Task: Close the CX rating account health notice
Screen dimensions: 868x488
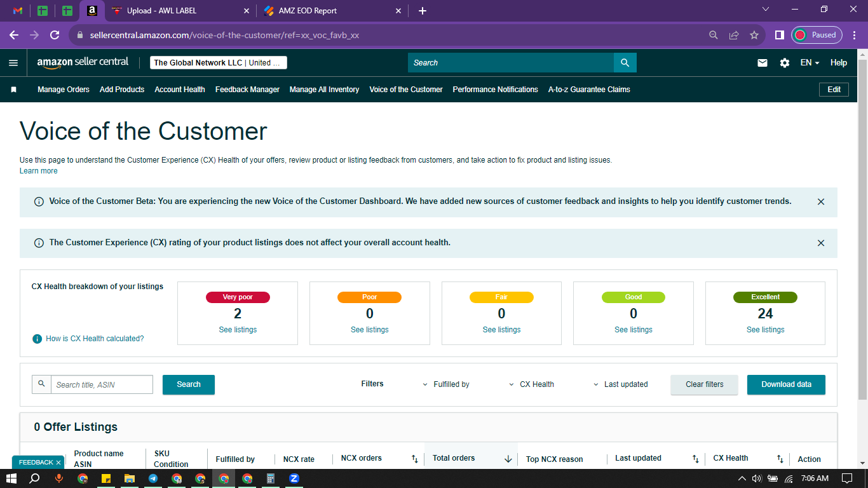Action: [821, 243]
